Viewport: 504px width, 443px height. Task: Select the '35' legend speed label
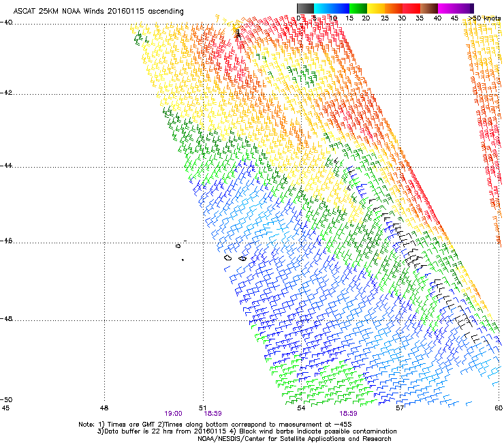pyautogui.click(x=420, y=18)
